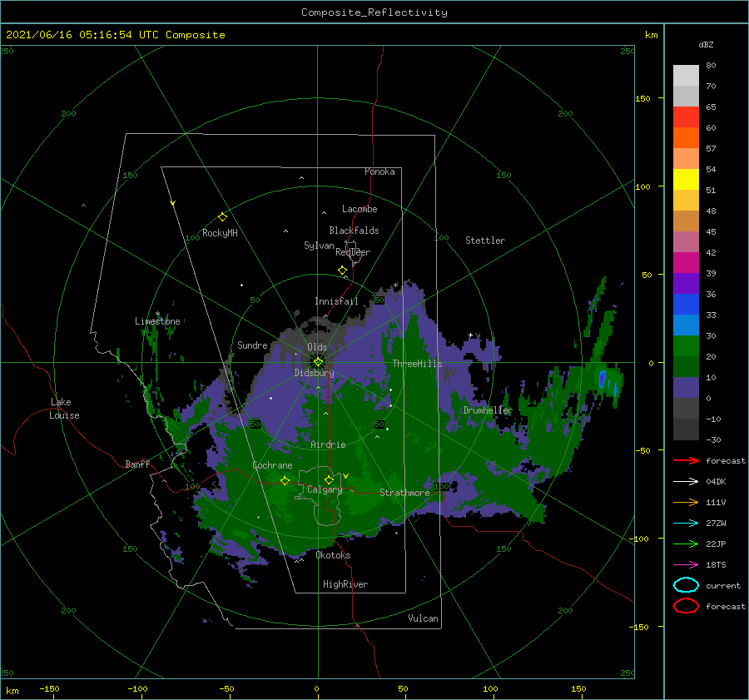749x700 pixels.
Task: Click the dBZ legend heading
Action: pyautogui.click(x=706, y=44)
